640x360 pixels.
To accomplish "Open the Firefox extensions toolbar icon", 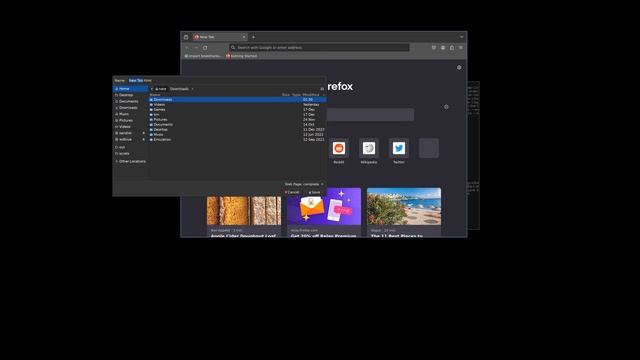I will coord(452,48).
